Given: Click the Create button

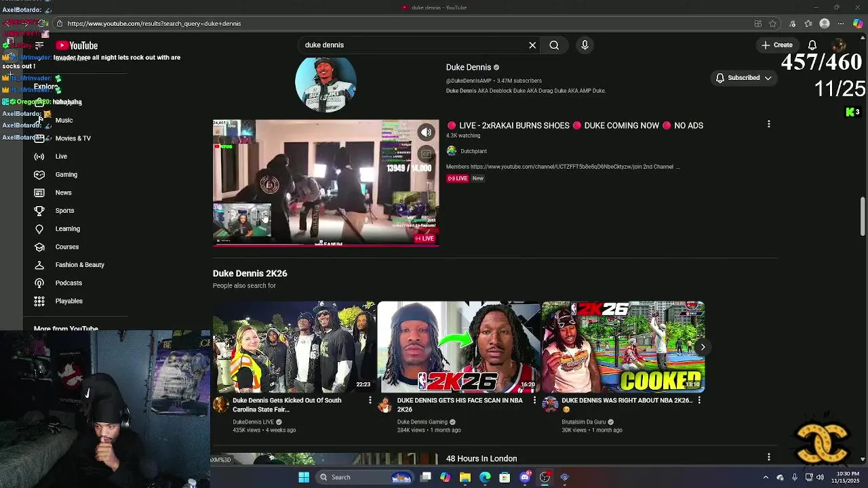Looking at the screenshot, I should coord(777,45).
